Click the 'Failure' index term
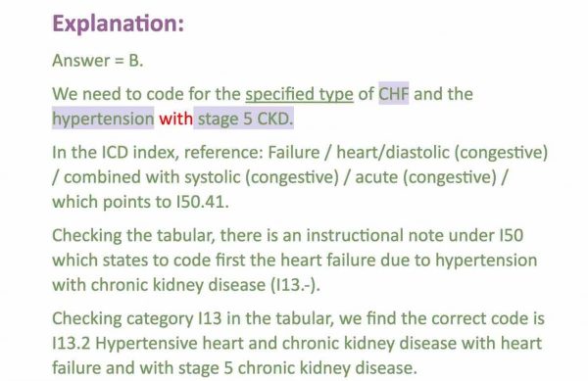588x381 pixels. point(294,153)
